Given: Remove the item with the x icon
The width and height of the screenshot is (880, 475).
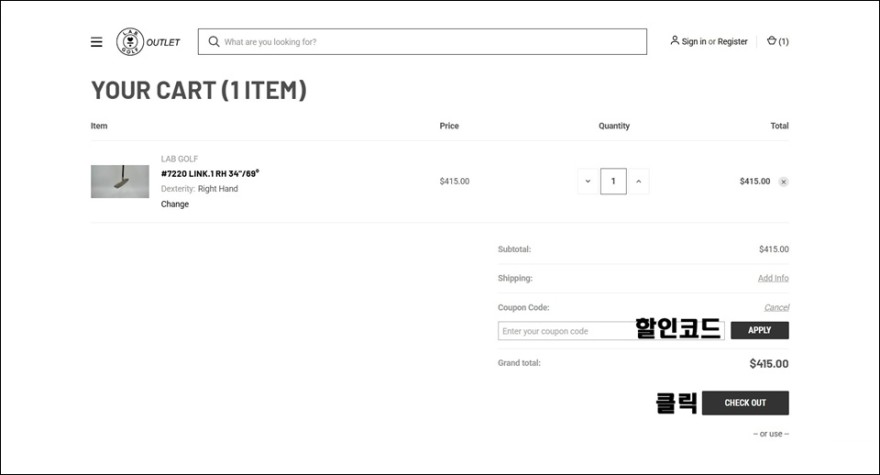Looking at the screenshot, I should pyautogui.click(x=783, y=181).
